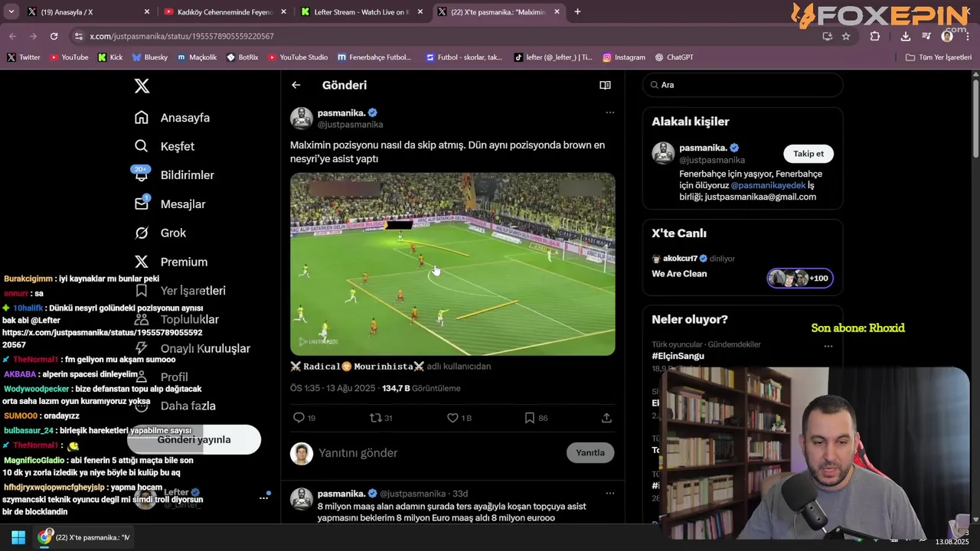Open the Windows Start menu

(x=18, y=537)
